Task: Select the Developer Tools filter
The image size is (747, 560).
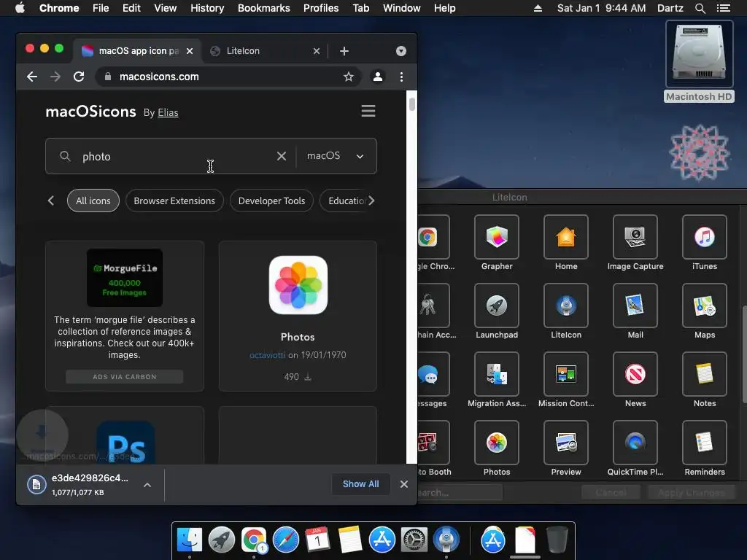Action: [x=271, y=201]
